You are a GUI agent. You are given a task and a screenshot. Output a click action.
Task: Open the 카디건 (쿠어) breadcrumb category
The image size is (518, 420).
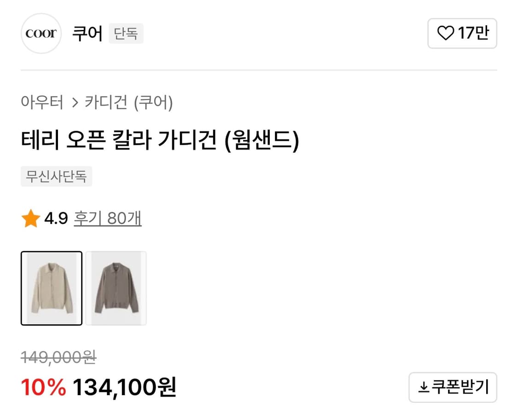click(129, 102)
